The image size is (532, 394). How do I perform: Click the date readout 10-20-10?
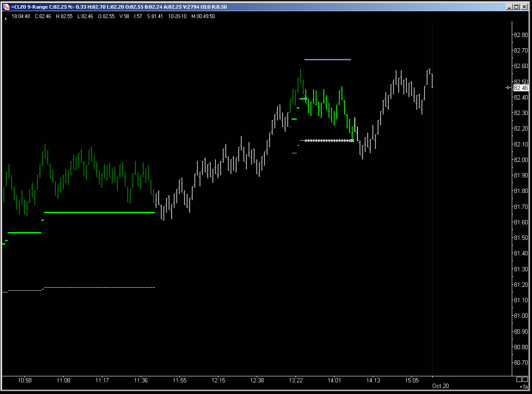pyautogui.click(x=177, y=16)
